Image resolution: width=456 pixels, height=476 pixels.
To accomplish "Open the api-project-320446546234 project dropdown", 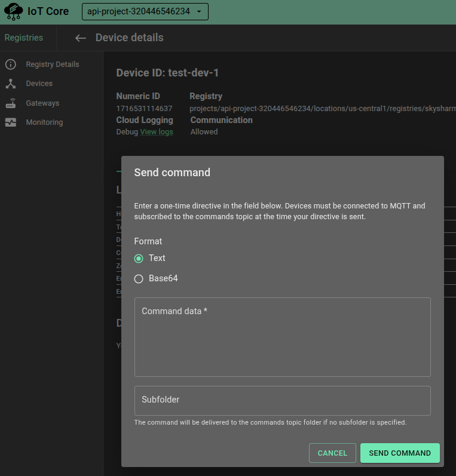I will point(145,11).
